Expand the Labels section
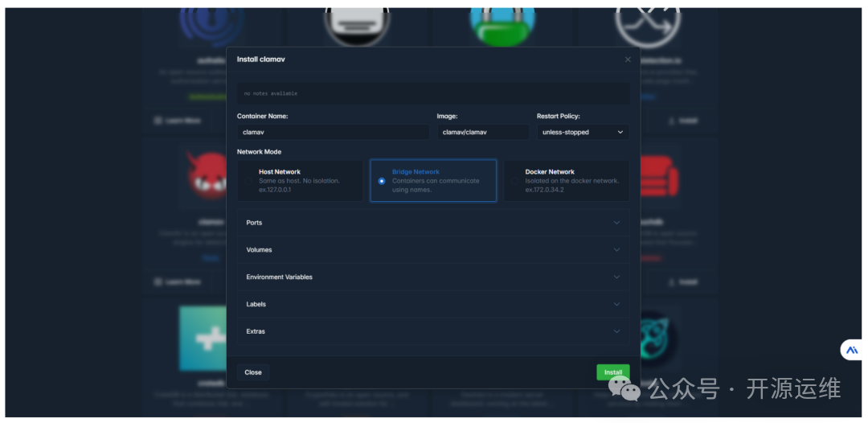Screen dimensions: 868x423 click(x=433, y=304)
